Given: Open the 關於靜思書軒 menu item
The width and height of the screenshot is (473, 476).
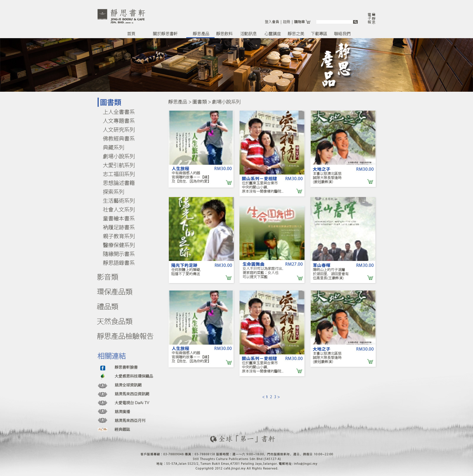Looking at the screenshot, I should tap(165, 34).
